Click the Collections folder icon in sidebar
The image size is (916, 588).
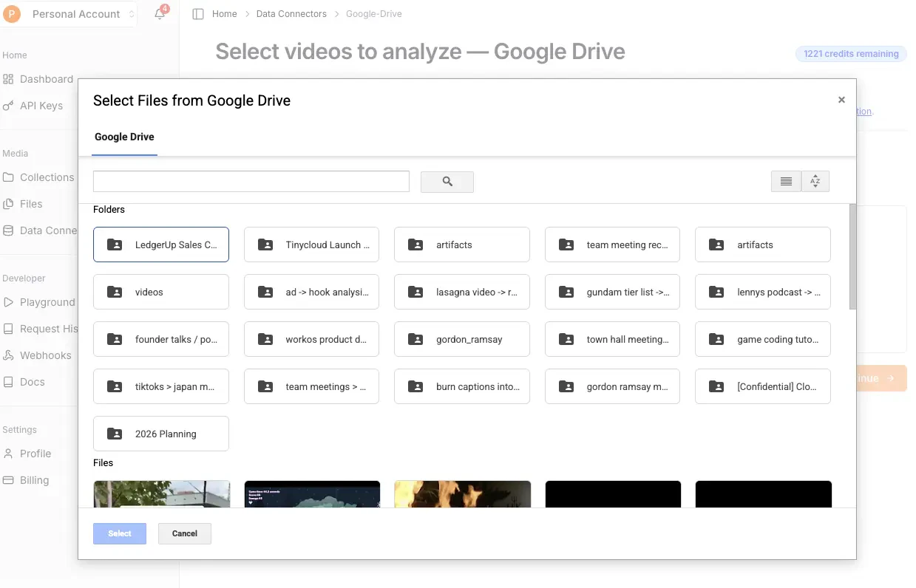[x=9, y=177]
